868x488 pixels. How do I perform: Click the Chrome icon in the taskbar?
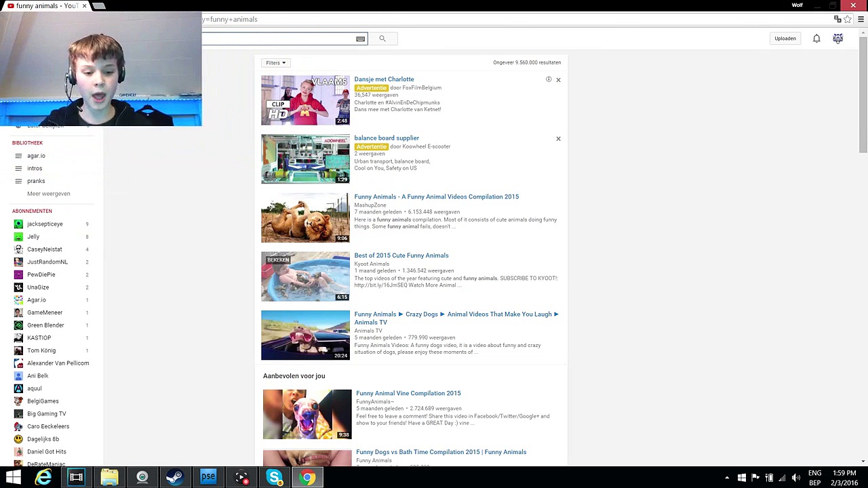point(308,478)
